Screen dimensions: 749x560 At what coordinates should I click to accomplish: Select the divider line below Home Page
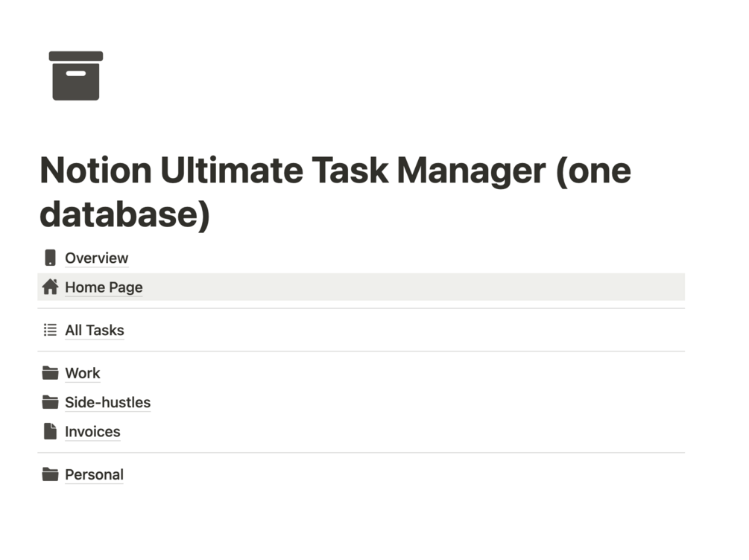(x=361, y=308)
